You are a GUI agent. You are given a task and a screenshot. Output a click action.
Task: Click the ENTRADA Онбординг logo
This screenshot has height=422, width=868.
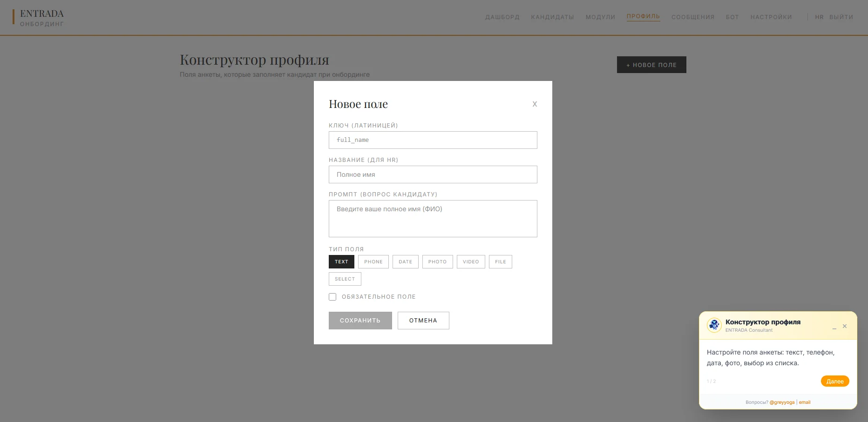pos(39,18)
